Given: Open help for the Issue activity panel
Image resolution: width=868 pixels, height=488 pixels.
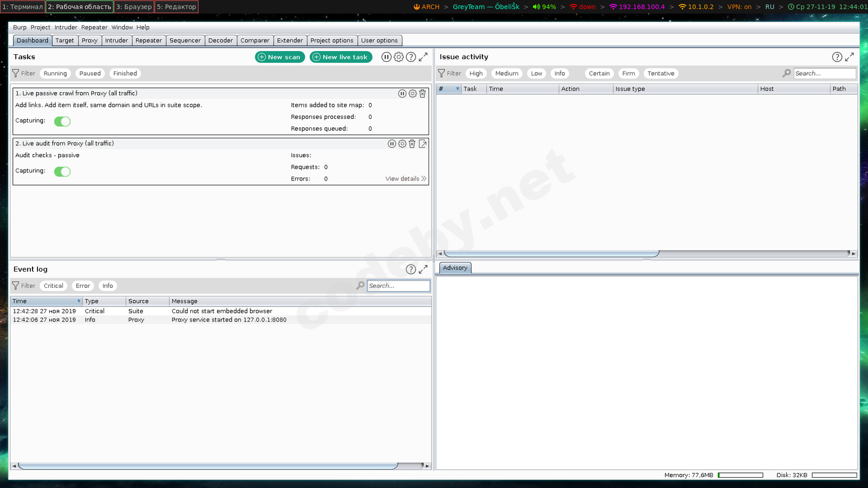Looking at the screenshot, I should click(837, 57).
